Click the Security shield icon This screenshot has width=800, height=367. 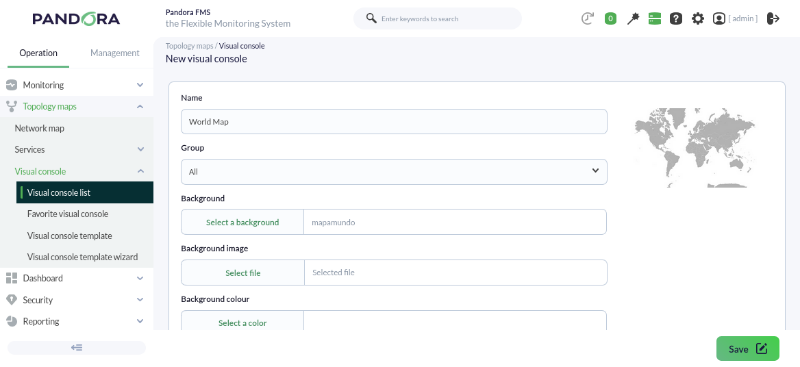(11, 300)
